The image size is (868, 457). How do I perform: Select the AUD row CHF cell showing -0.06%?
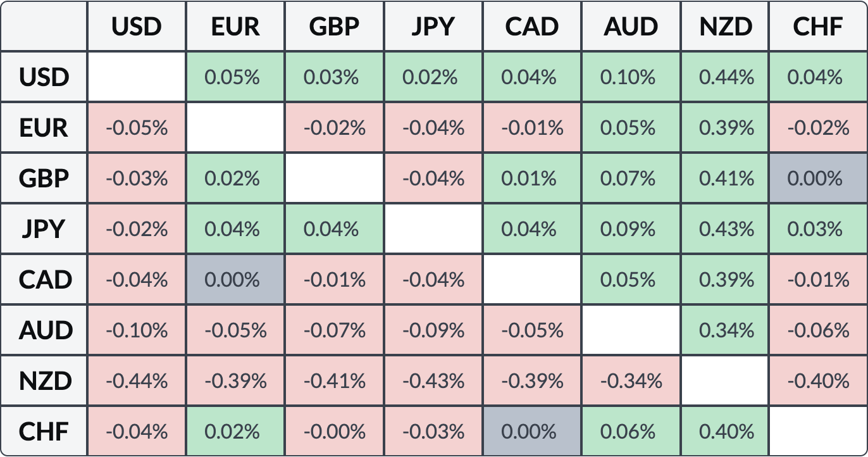tap(817, 330)
